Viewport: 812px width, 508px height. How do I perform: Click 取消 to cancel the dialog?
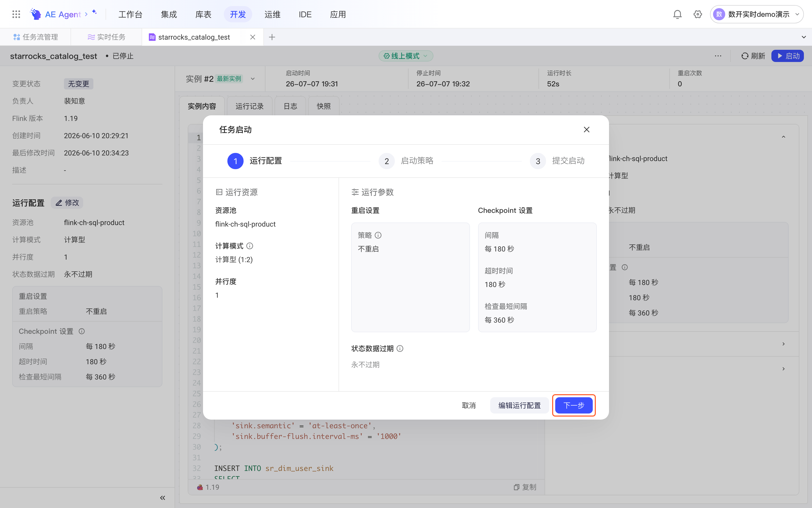click(469, 405)
